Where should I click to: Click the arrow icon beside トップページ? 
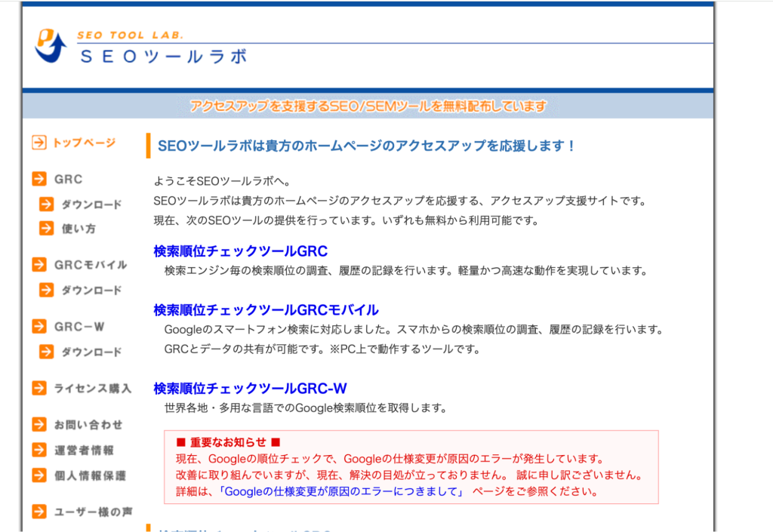(39, 143)
